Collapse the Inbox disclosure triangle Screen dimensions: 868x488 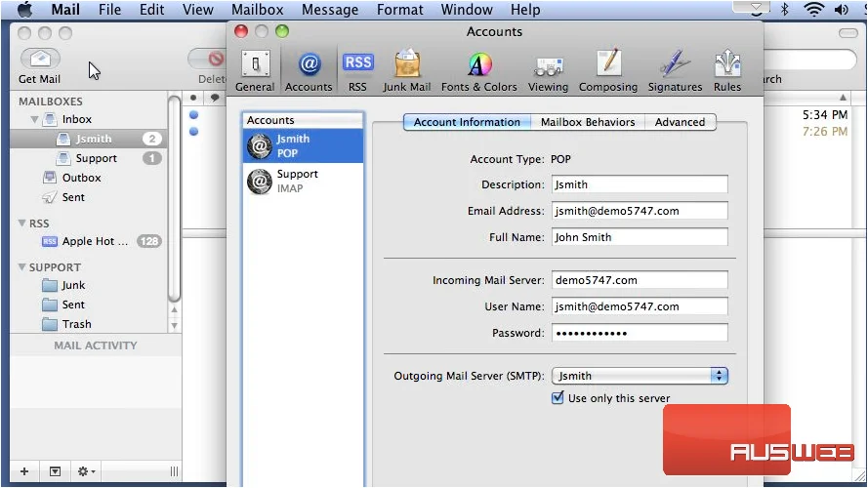34,119
